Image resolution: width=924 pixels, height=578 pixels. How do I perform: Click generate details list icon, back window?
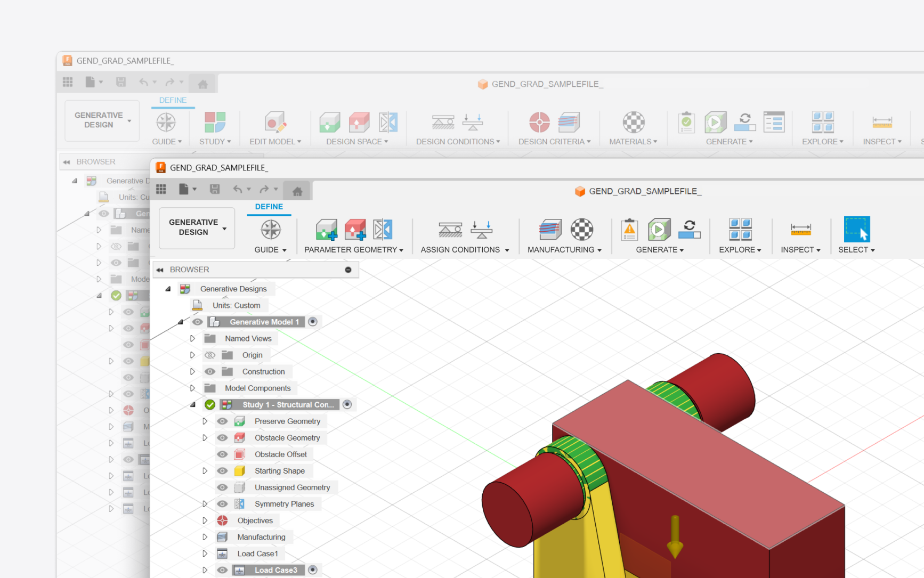click(774, 122)
